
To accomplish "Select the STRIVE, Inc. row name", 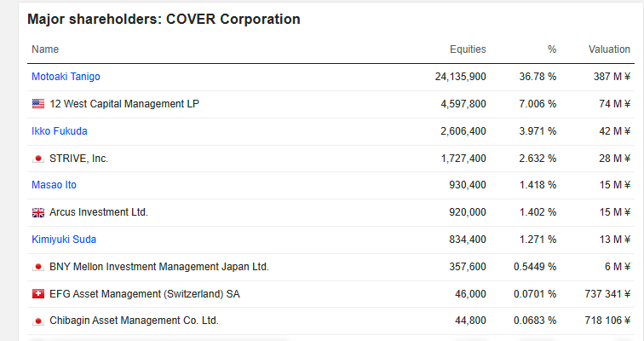I will (x=79, y=159).
